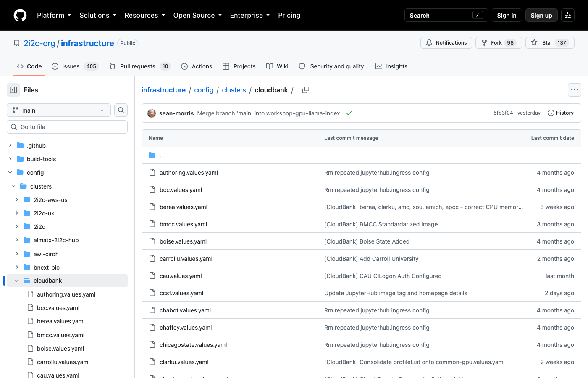Image resolution: width=588 pixels, height=378 pixels.
Task: Expand the awi-ciroh folder chevron
Action: click(17, 254)
